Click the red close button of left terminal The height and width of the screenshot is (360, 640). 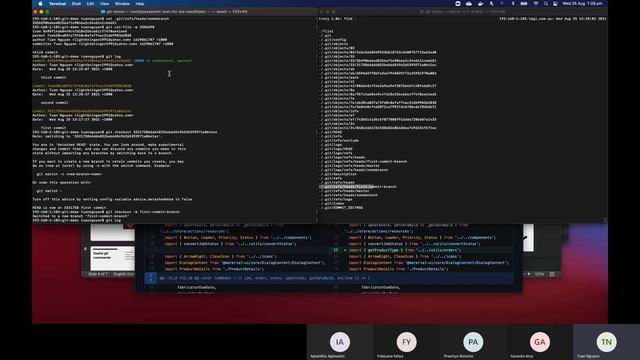[36, 12]
